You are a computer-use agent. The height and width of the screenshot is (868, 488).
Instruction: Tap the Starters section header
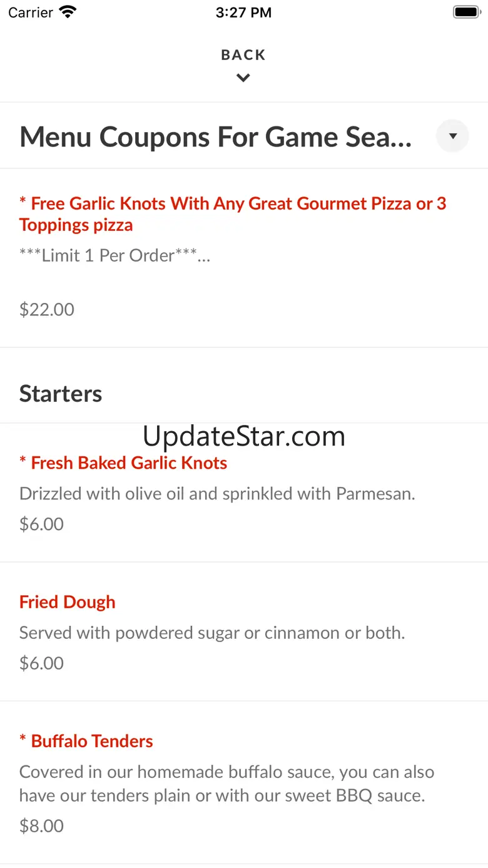tap(61, 394)
